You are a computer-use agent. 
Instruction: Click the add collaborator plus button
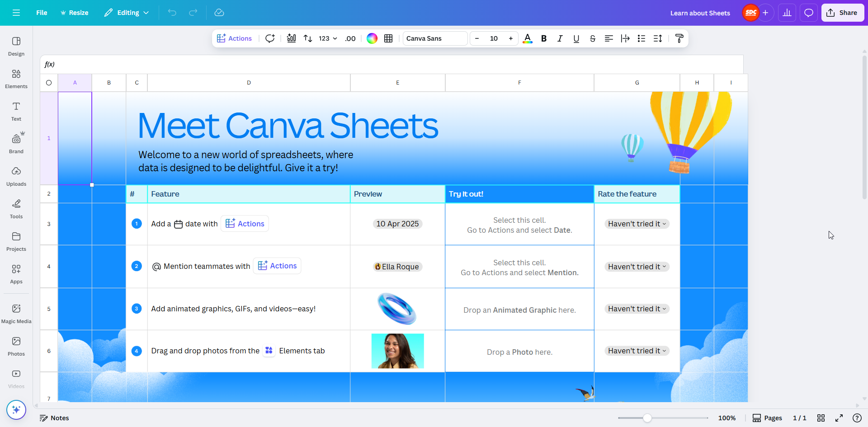coord(765,13)
